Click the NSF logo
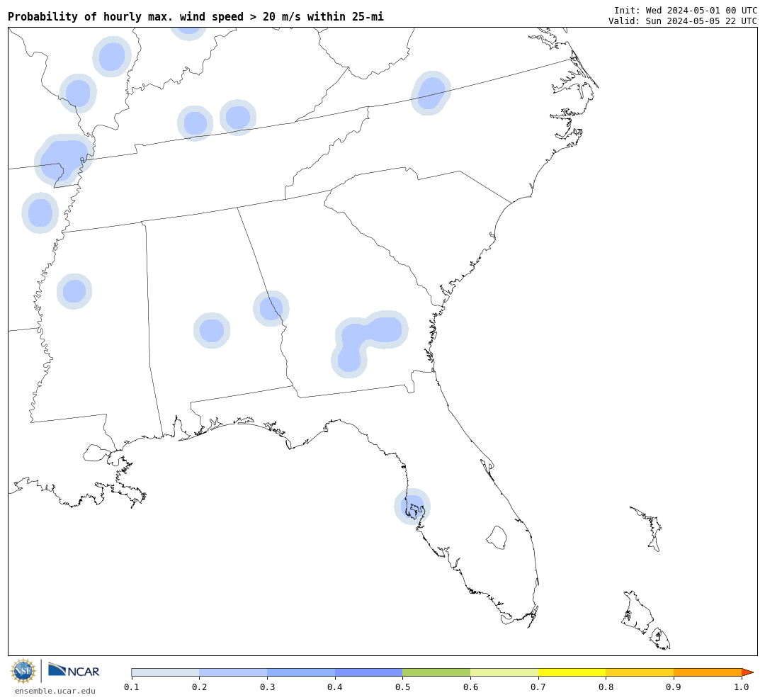 pos(23,671)
